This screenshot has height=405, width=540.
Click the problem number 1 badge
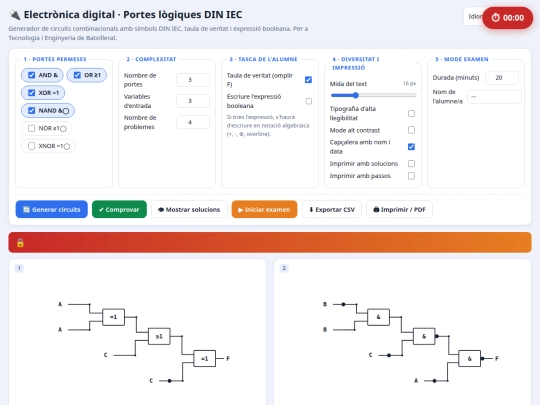19,268
